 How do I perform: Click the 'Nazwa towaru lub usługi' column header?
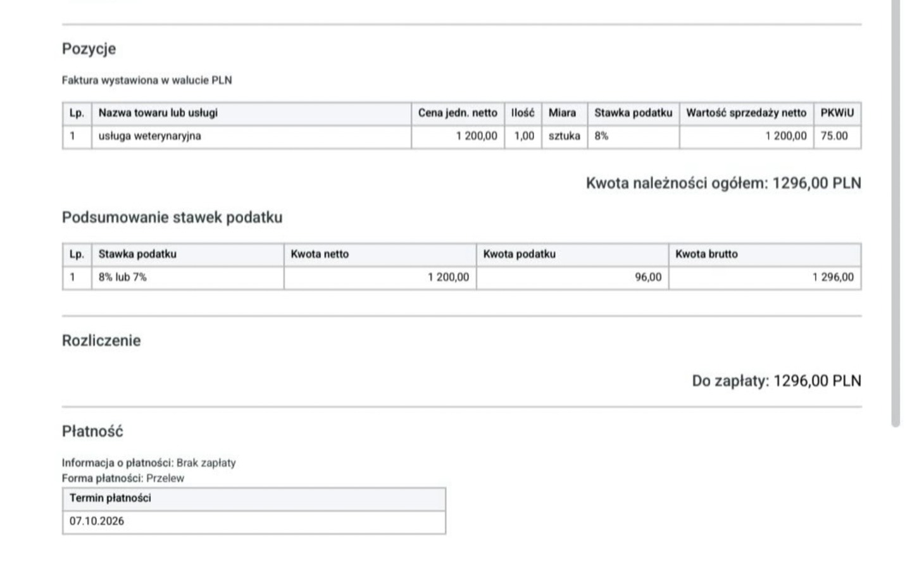click(x=252, y=113)
